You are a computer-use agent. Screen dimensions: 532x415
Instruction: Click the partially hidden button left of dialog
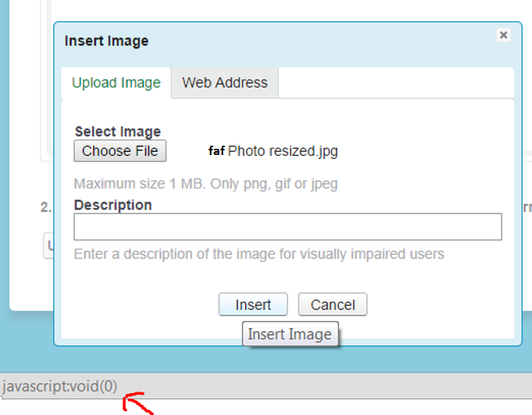[x=49, y=246]
